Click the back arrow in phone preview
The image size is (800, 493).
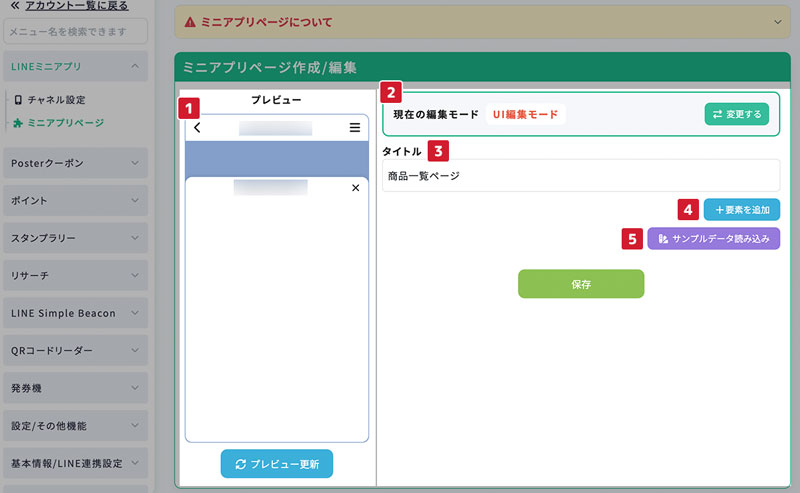(198, 128)
